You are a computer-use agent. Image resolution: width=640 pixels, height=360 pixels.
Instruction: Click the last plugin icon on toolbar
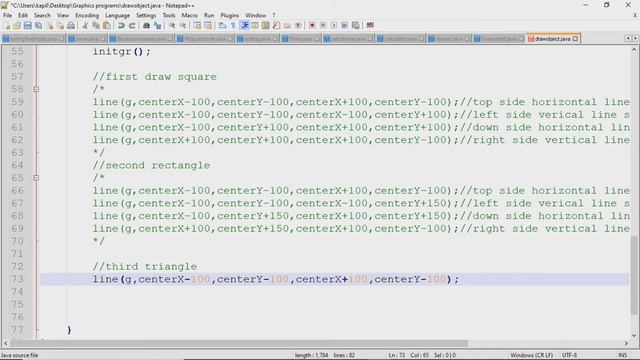click(370, 26)
